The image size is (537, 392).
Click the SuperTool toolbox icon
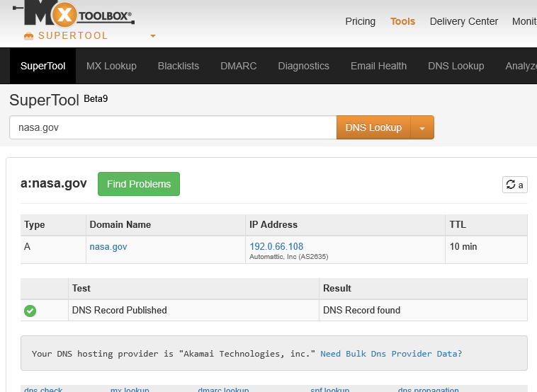pos(29,36)
